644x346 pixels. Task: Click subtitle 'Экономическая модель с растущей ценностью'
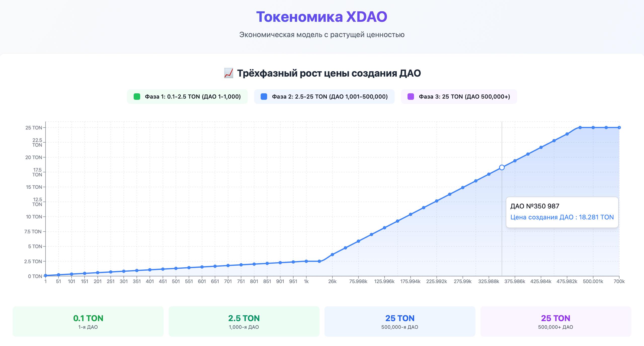point(322,35)
